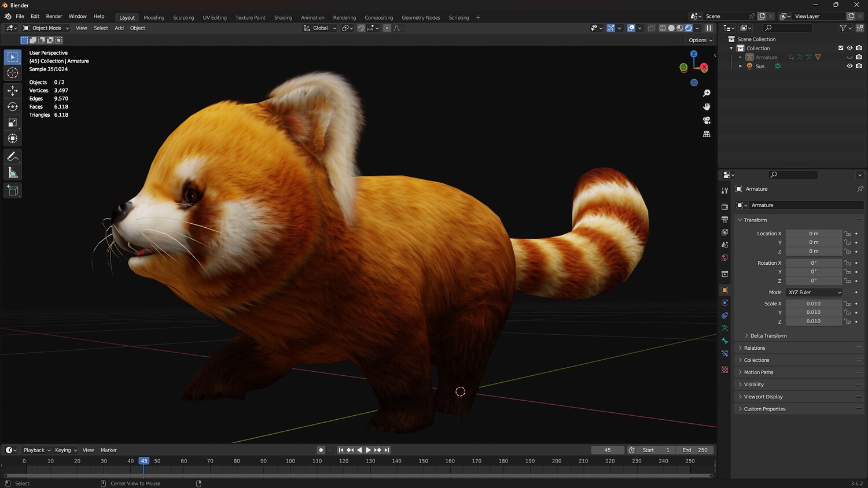Choose the Scale tool
Image resolution: width=868 pixels, height=488 pixels.
13,123
